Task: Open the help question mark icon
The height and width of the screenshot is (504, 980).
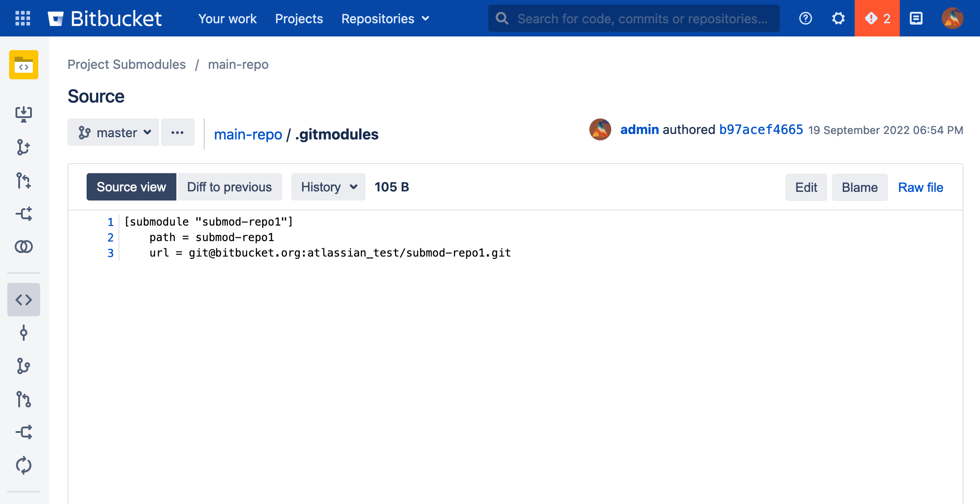Action: pos(805,18)
